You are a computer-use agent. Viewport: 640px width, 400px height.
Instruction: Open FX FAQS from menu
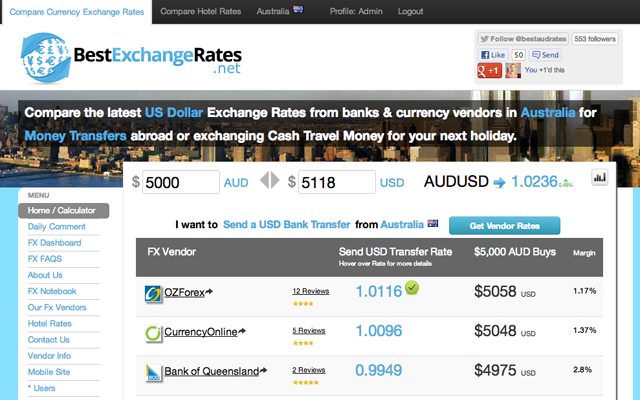[45, 259]
